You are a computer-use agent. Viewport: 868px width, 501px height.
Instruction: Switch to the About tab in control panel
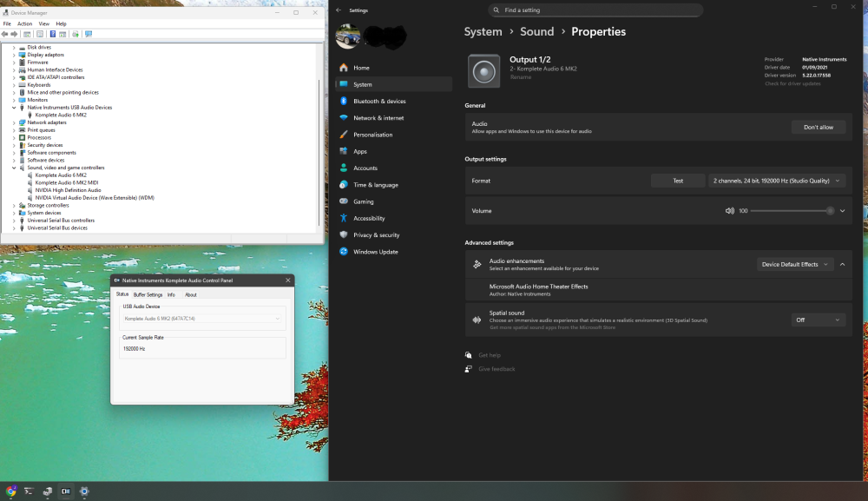pyautogui.click(x=191, y=294)
